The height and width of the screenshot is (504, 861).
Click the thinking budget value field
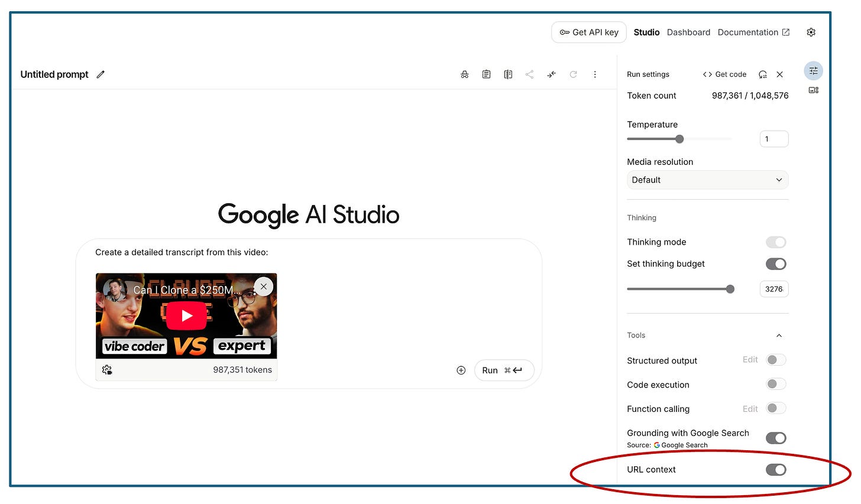tap(774, 289)
